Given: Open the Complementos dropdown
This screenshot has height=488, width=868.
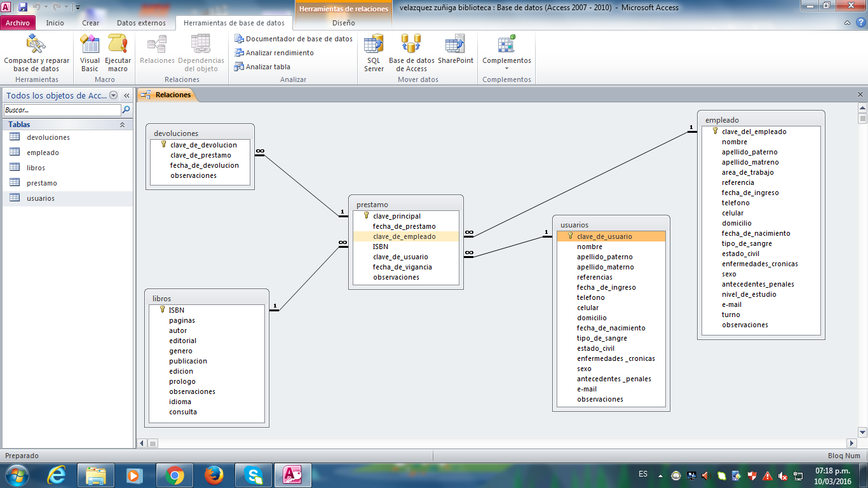Looking at the screenshot, I should (506, 53).
